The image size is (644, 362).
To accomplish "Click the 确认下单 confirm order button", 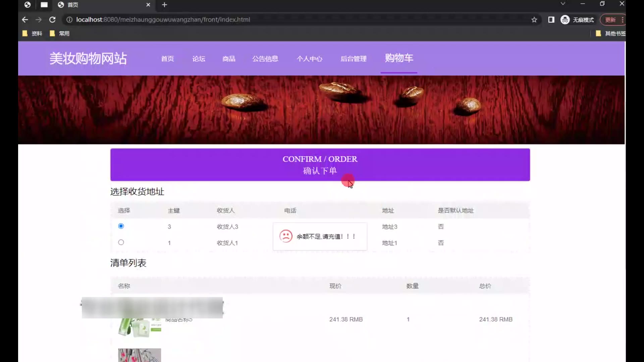I will click(320, 165).
